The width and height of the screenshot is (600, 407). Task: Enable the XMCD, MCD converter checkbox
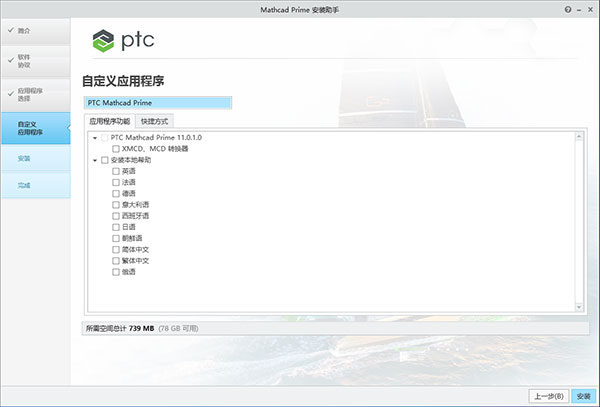[x=116, y=149]
